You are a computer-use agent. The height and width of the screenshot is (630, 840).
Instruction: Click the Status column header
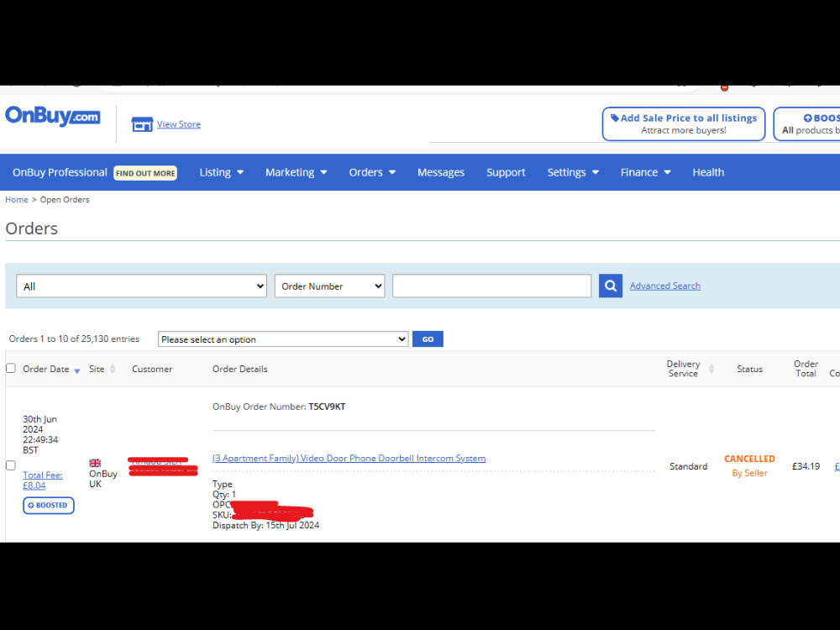point(749,369)
